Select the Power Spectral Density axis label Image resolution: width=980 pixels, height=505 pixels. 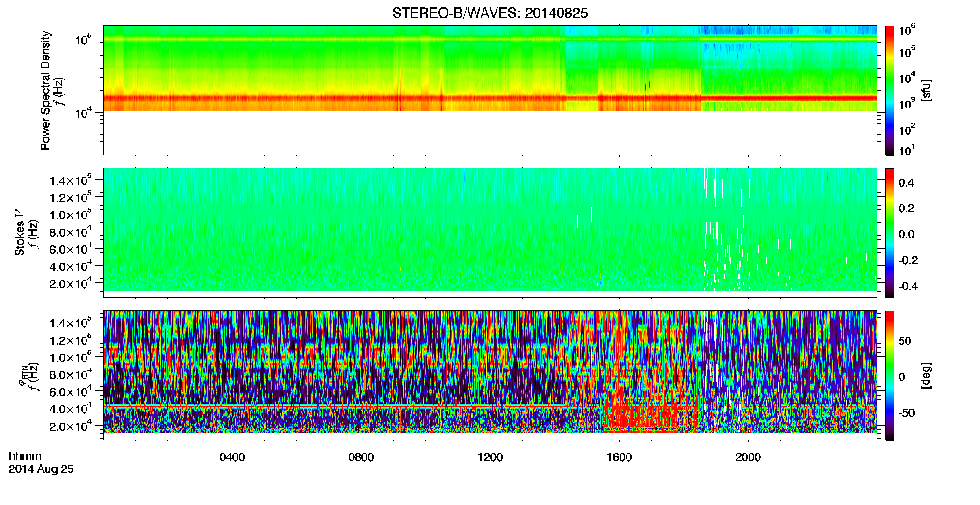[45, 90]
